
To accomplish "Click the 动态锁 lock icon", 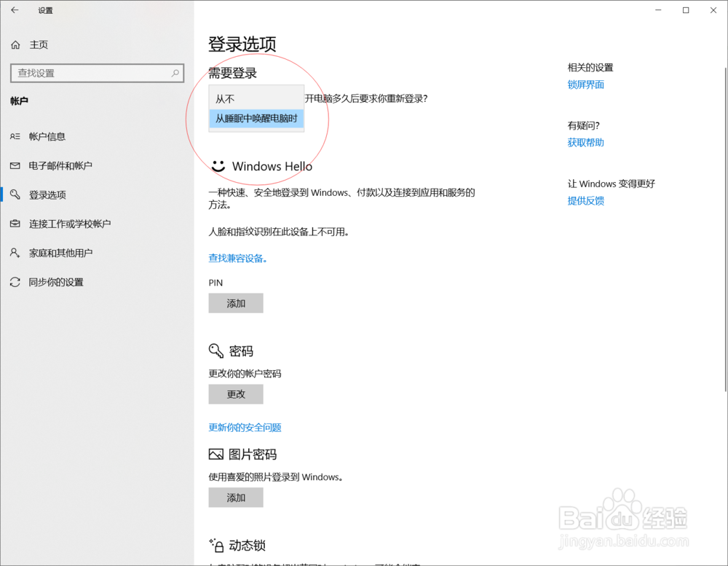I will (216, 545).
